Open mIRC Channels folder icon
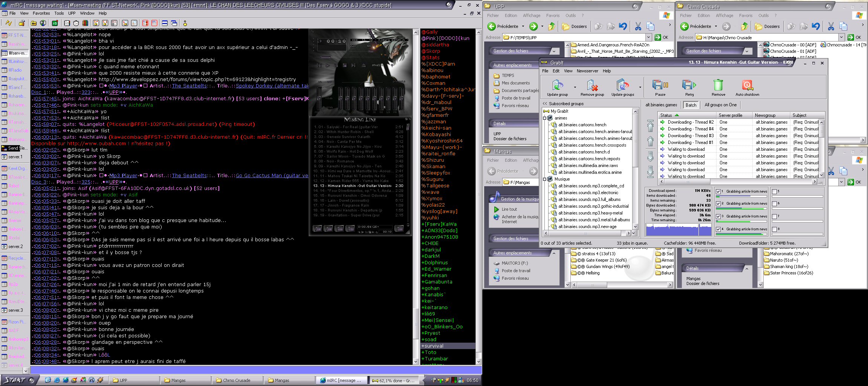This screenshot has height=386, width=868. pos(34,23)
